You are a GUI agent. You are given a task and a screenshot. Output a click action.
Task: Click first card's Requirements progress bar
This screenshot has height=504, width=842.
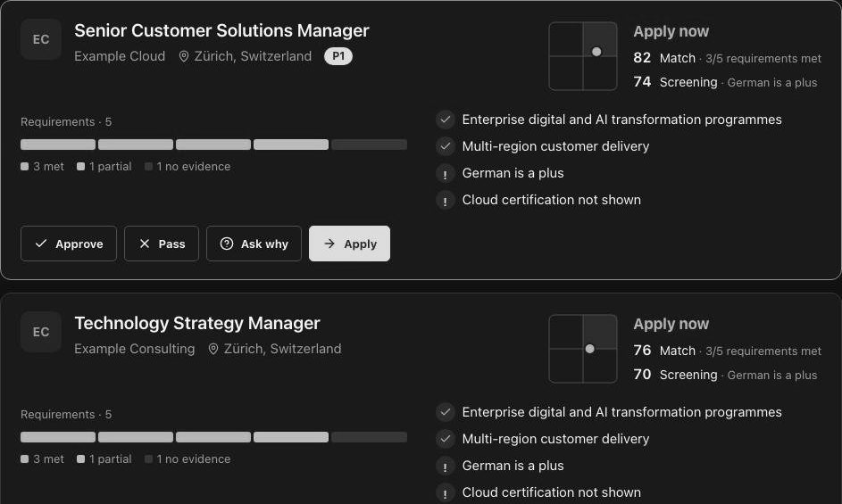tap(213, 145)
